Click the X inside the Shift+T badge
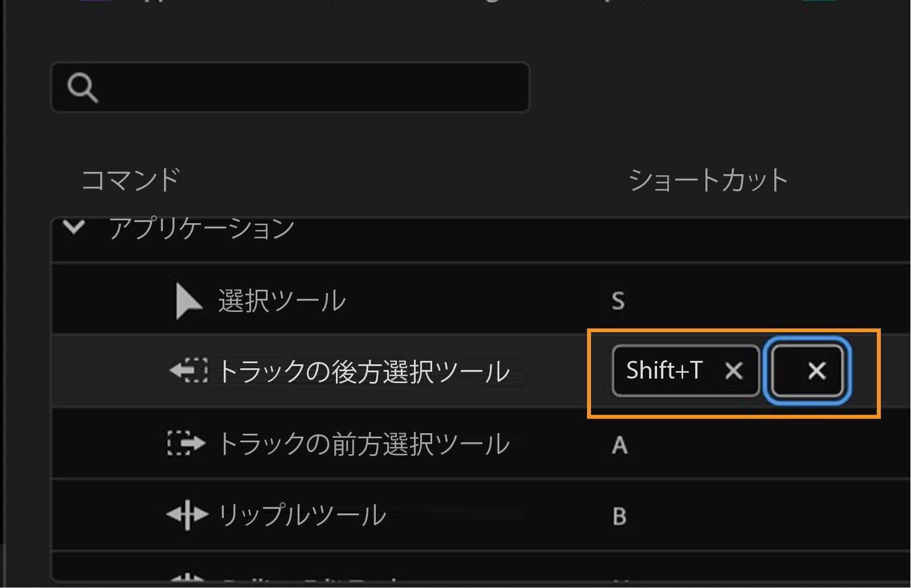The image size is (911, 588). (x=734, y=371)
